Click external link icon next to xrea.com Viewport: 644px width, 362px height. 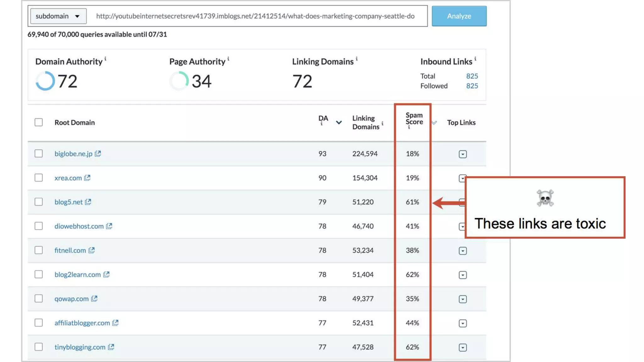point(87,178)
